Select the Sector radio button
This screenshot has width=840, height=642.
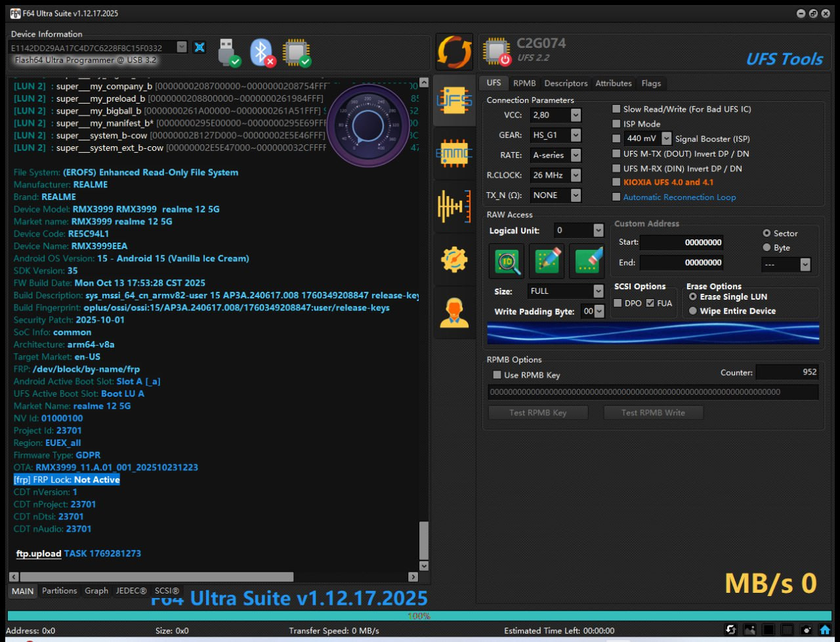coord(766,233)
